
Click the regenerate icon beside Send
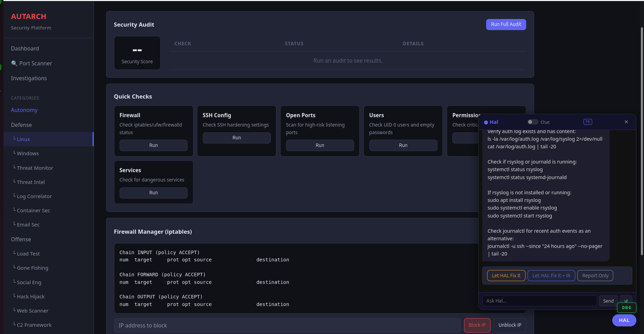(x=626, y=300)
